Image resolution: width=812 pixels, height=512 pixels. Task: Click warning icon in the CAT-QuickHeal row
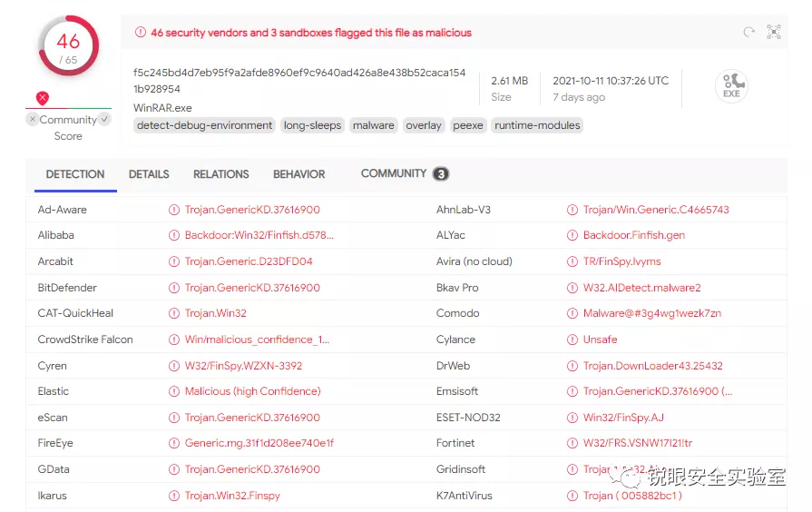pos(174,313)
